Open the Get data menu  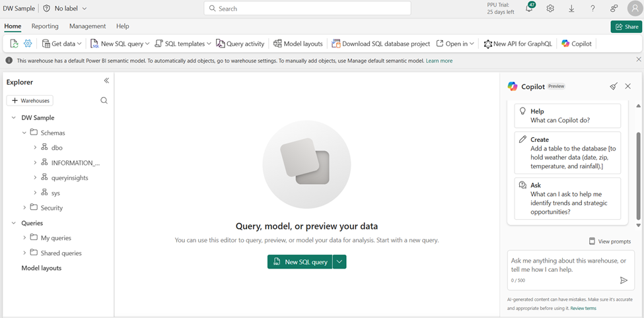[x=61, y=44]
